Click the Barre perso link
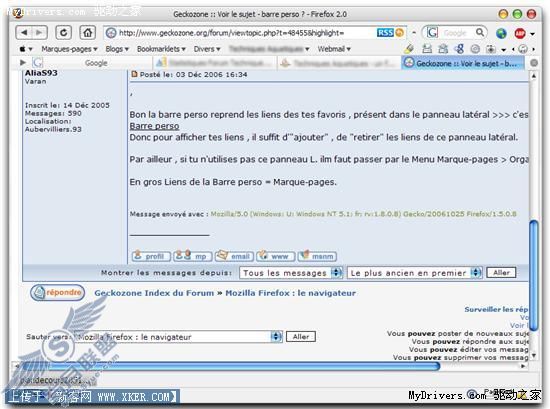 (154, 126)
